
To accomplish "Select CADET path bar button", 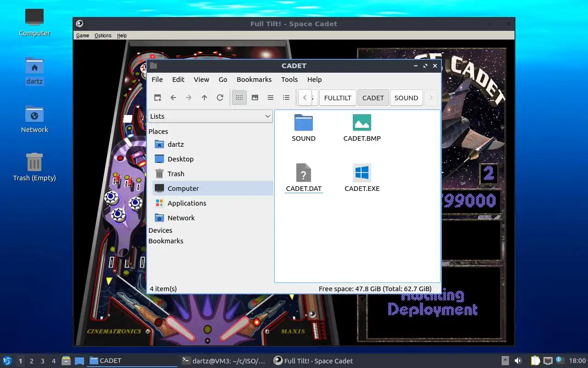I will coord(373,98).
